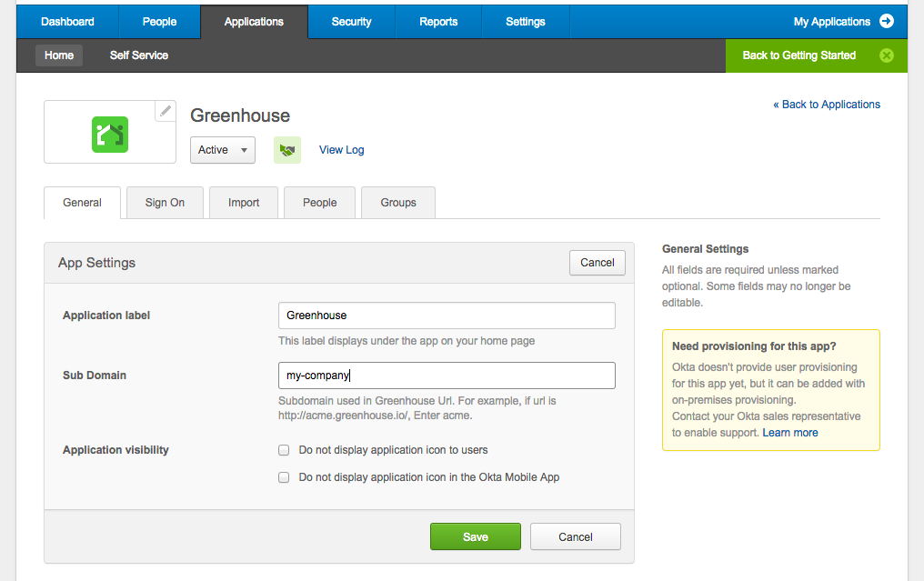Click the Sub Domain label
Image resolution: width=924 pixels, height=581 pixels.
coord(95,376)
